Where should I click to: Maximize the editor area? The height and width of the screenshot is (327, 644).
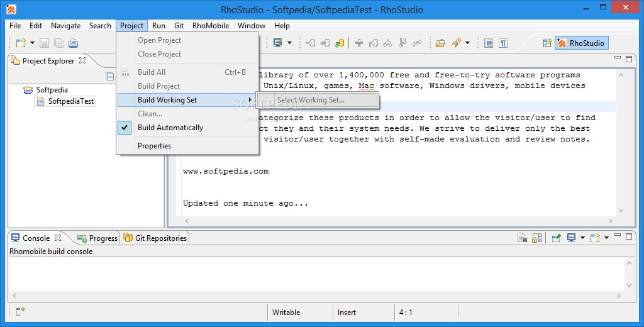pyautogui.click(x=629, y=58)
